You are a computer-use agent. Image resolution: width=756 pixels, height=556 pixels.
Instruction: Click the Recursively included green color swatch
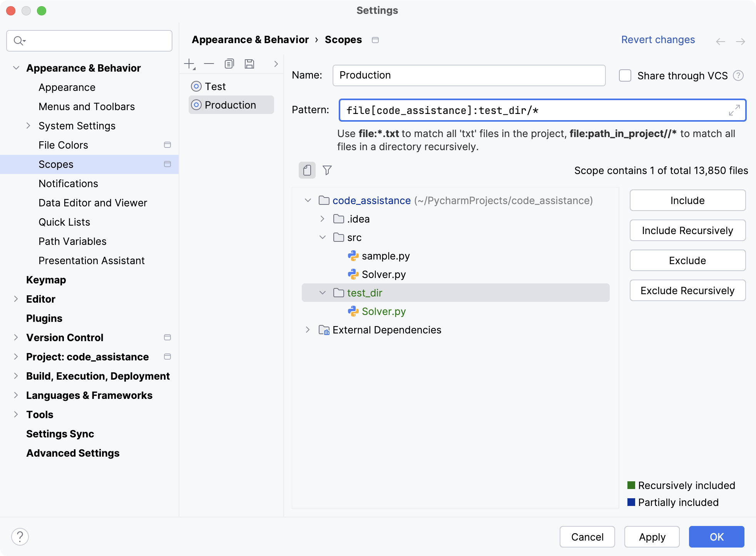[631, 485]
